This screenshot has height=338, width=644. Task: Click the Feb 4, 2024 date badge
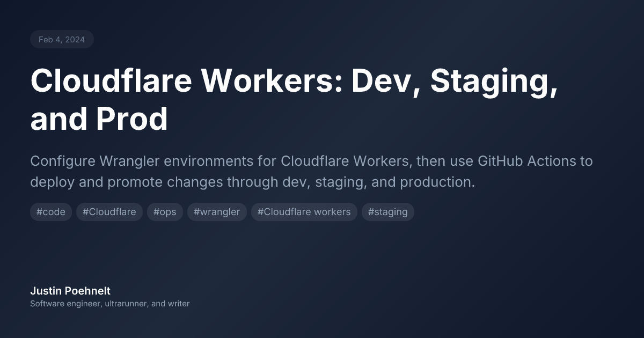pyautogui.click(x=62, y=40)
